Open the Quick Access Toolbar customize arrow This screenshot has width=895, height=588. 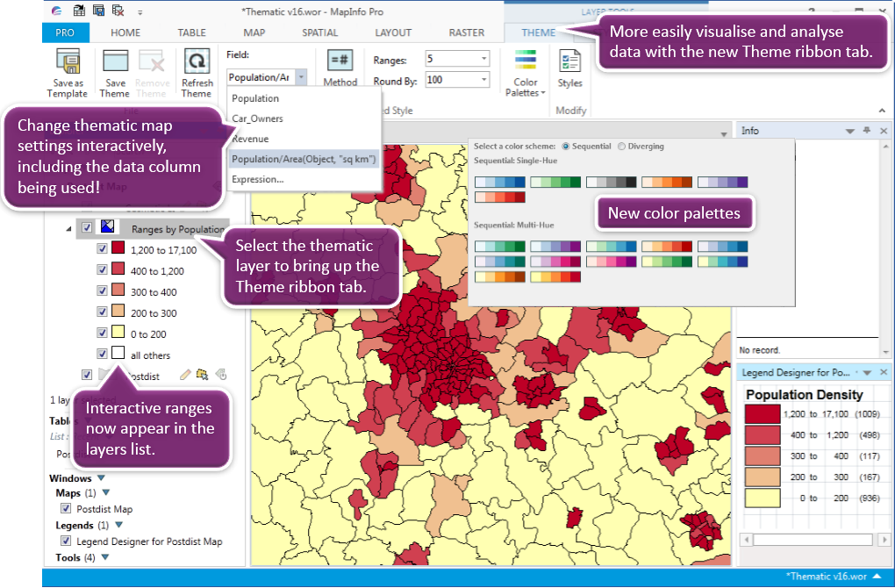140,11
